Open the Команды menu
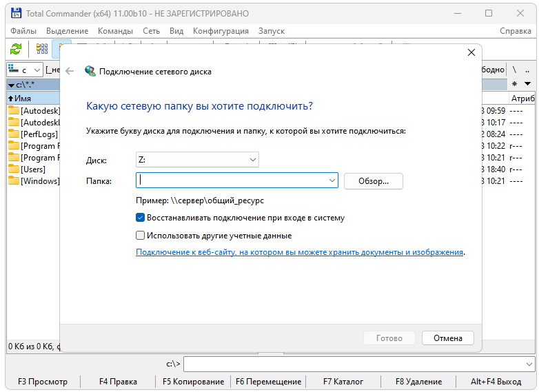Screen dimensions: 539x392 [x=115, y=31]
